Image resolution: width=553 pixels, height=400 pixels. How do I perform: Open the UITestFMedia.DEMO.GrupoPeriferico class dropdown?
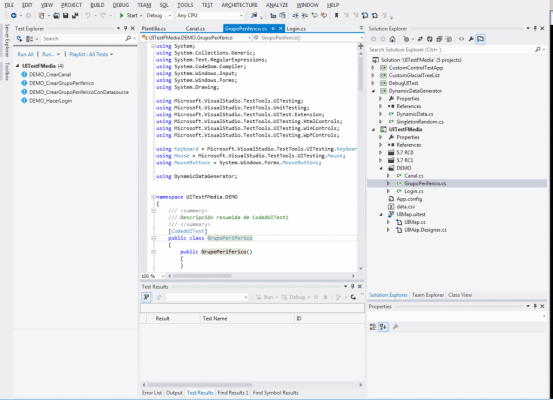click(249, 38)
